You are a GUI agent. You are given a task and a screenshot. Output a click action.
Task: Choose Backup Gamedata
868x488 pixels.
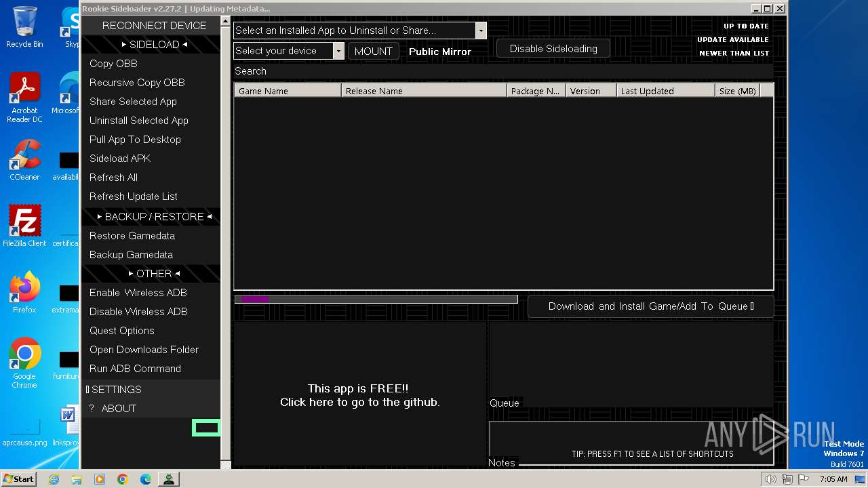tap(151, 255)
